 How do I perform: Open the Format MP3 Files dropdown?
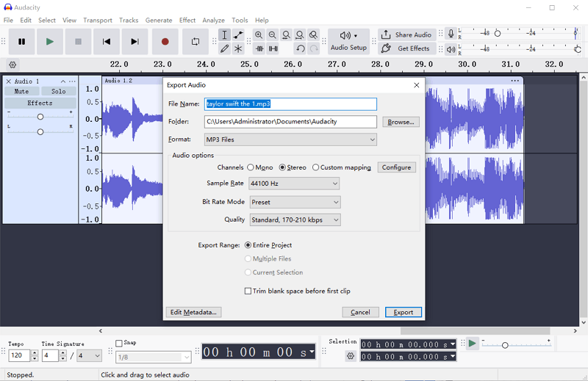[290, 139]
